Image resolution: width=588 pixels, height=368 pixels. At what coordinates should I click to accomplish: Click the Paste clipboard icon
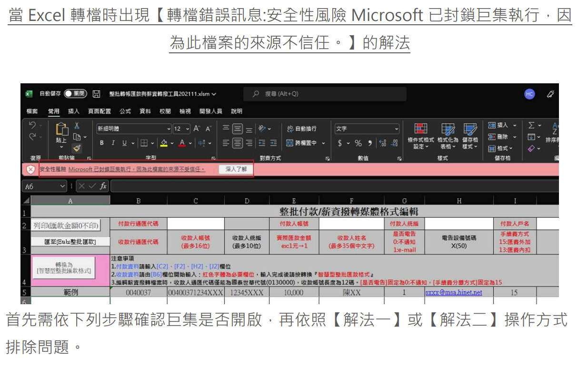point(62,129)
